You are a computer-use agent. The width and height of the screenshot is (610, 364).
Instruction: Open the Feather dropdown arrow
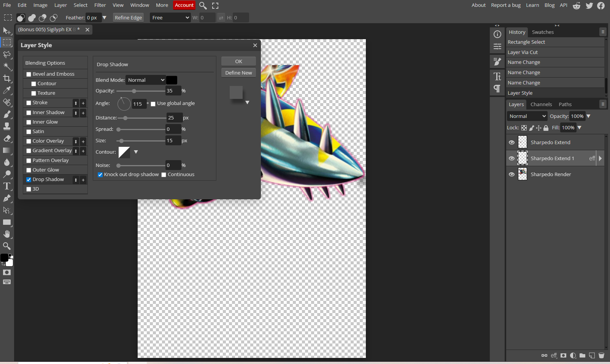click(x=104, y=17)
